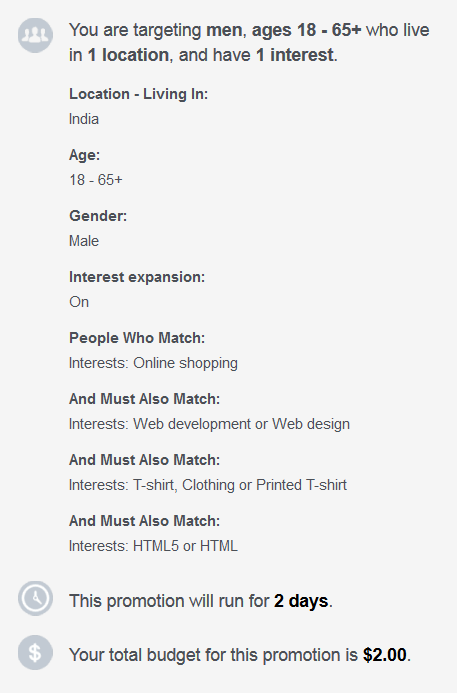The width and height of the screenshot is (457, 693).
Task: Click Web development or Web design interests
Action: (x=209, y=424)
